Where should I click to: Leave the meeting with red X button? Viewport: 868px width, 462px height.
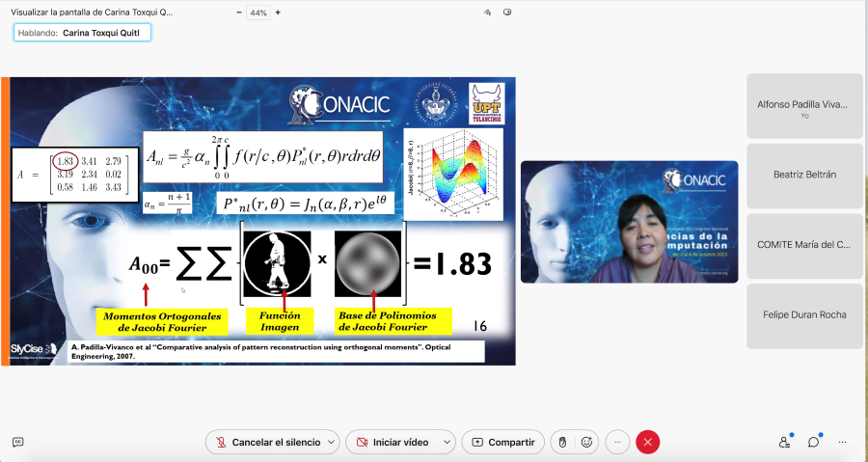click(648, 442)
